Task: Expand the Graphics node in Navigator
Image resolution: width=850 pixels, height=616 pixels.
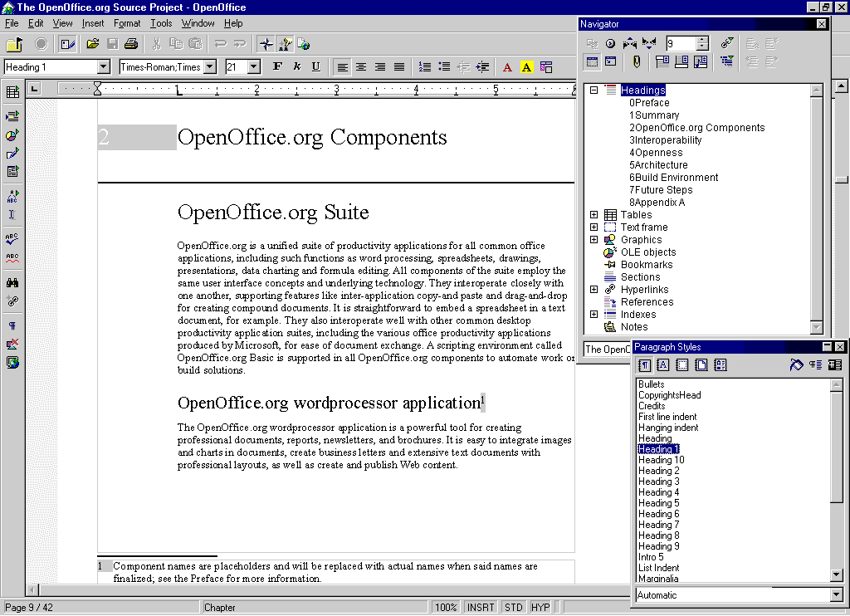Action: click(594, 240)
